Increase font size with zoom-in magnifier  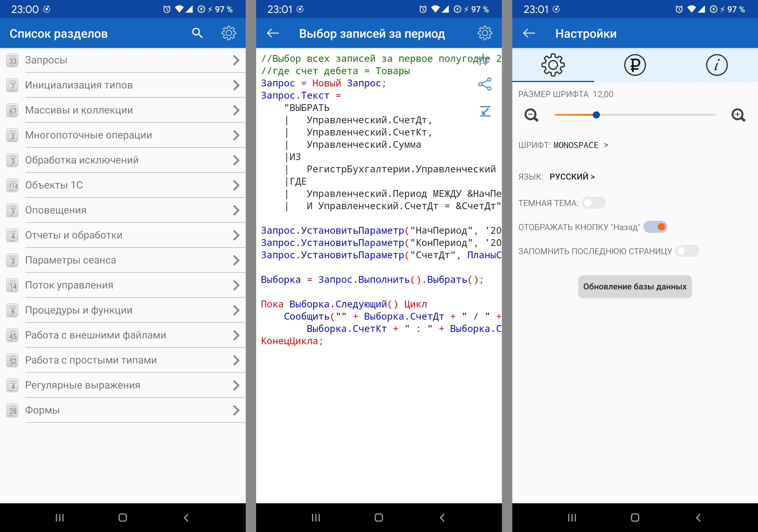(x=738, y=115)
